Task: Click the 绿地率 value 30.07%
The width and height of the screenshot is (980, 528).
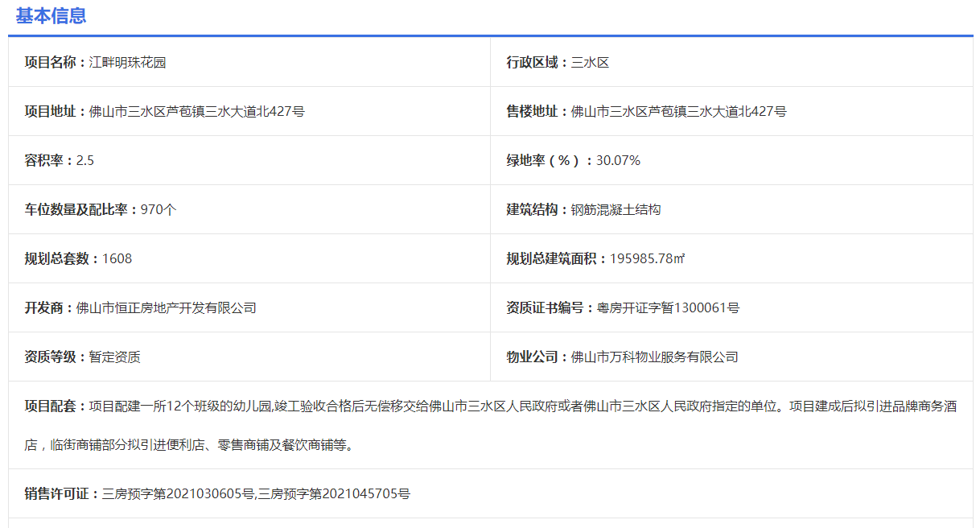Action: 618,160
